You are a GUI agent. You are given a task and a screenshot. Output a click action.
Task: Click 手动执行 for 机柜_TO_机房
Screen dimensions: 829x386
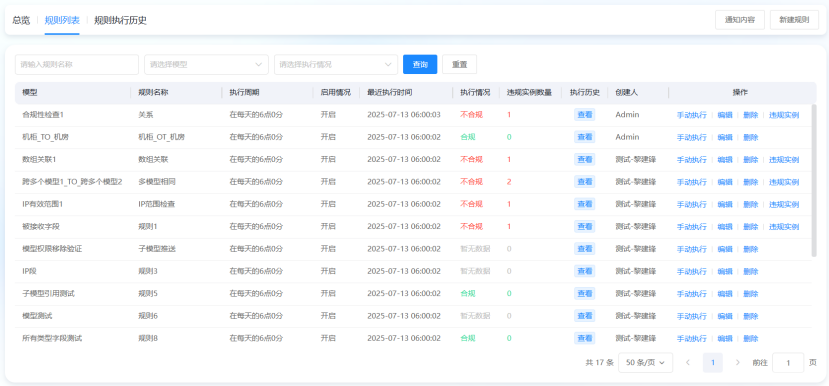point(692,137)
